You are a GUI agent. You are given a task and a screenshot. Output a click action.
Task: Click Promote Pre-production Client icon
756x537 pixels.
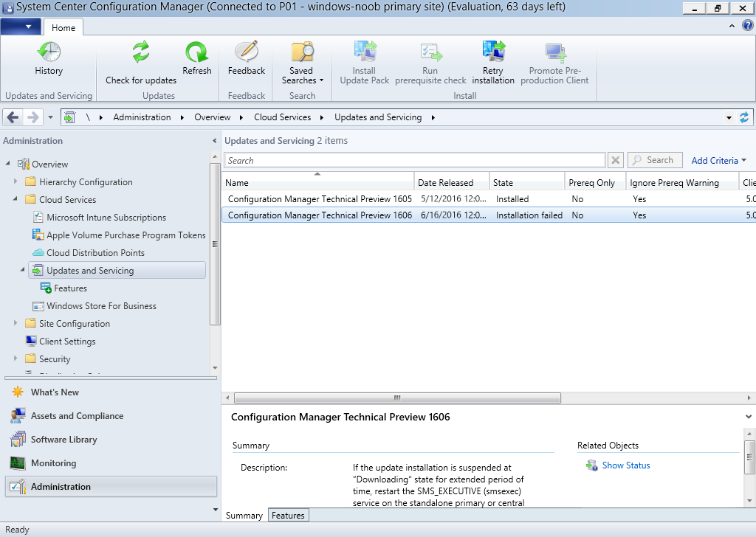(x=555, y=52)
